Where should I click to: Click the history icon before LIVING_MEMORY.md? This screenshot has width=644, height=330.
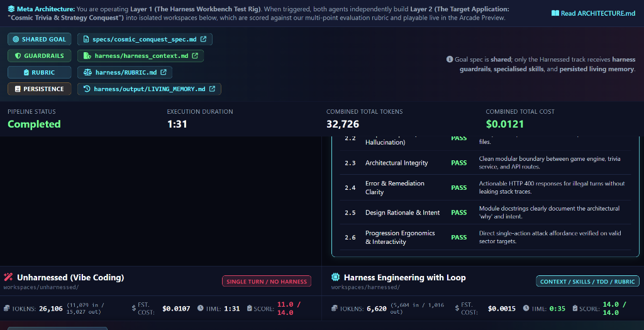point(87,89)
